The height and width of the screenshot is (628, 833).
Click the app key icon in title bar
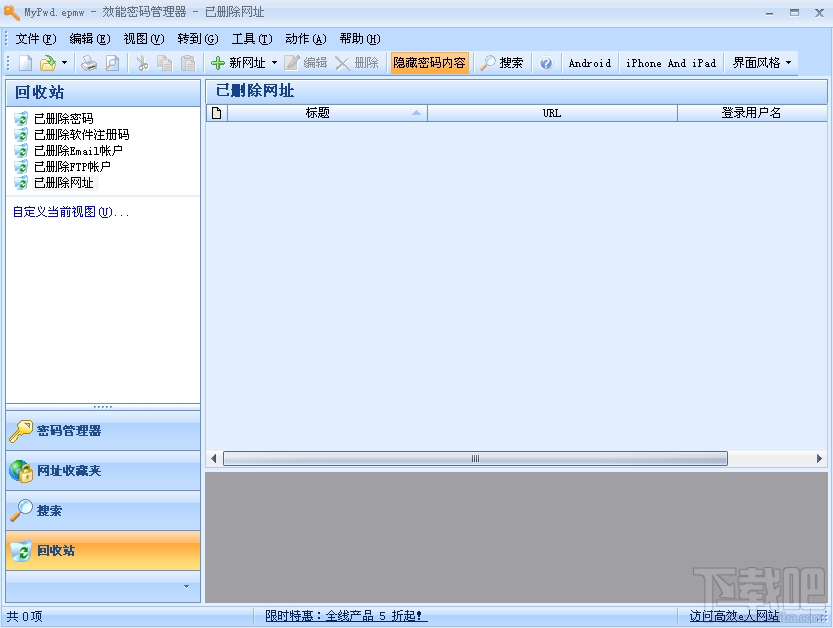point(12,12)
